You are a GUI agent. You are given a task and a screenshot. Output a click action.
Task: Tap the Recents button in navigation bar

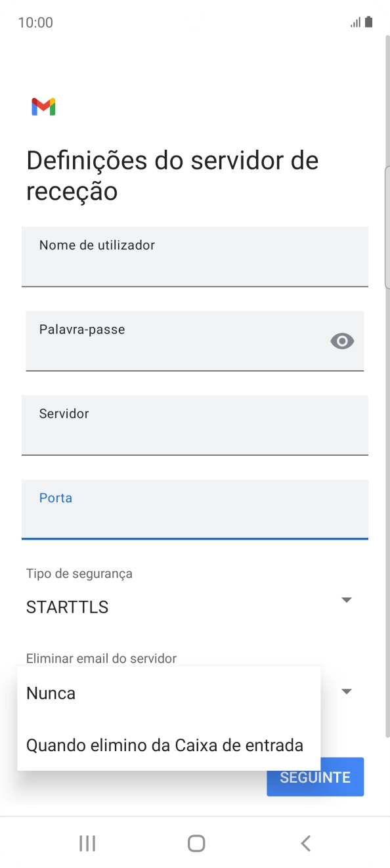[x=87, y=843]
